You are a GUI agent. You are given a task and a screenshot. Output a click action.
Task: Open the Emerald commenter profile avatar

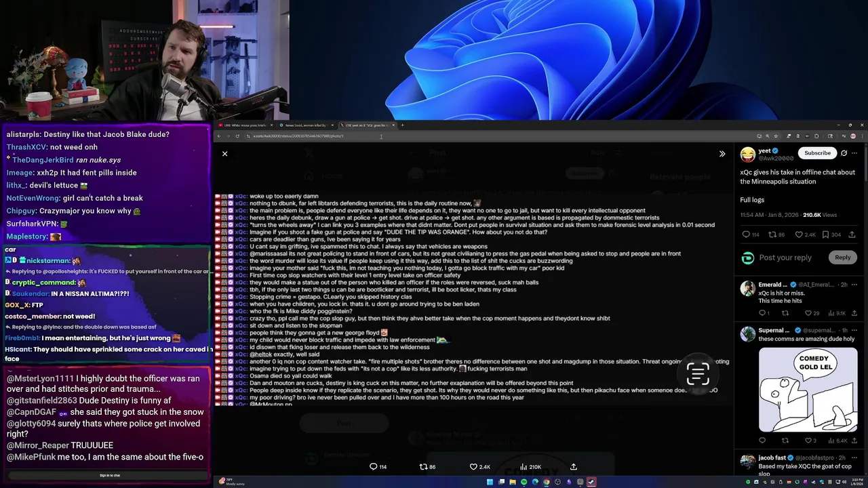pos(747,288)
